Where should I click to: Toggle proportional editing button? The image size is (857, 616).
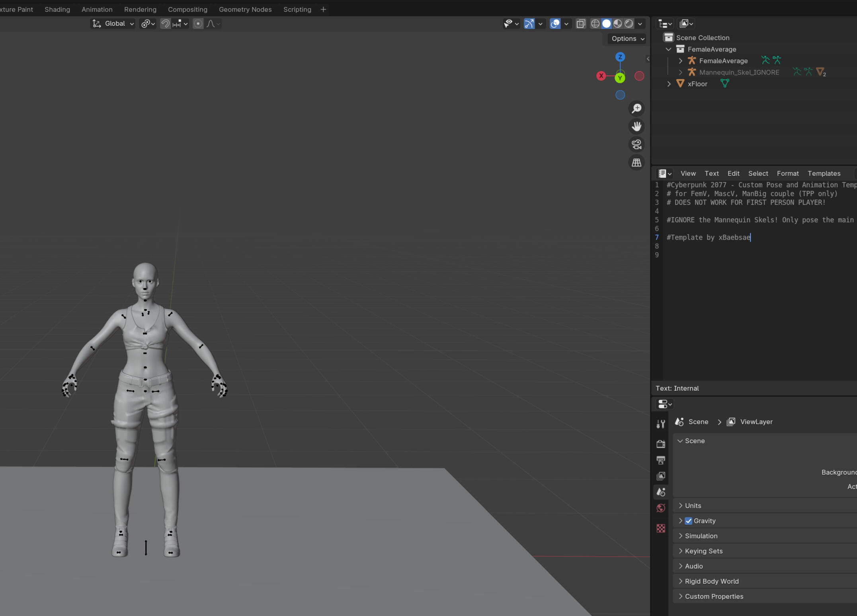(198, 23)
